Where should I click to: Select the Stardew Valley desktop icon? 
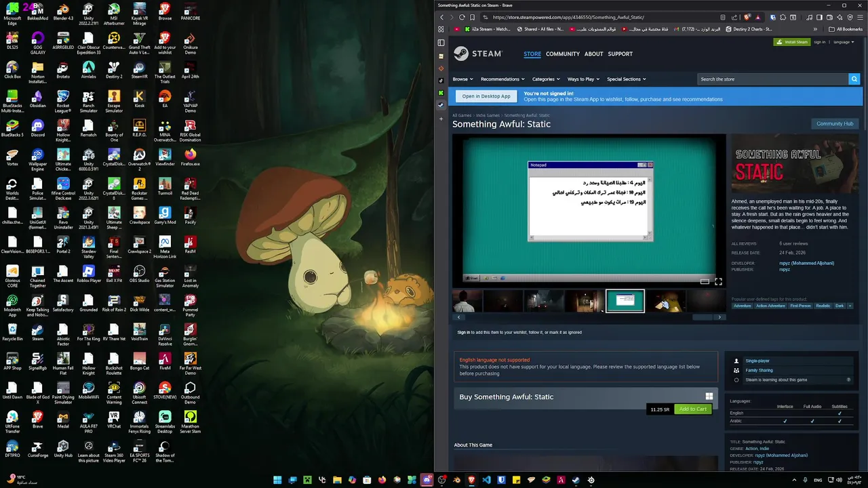[88, 246]
